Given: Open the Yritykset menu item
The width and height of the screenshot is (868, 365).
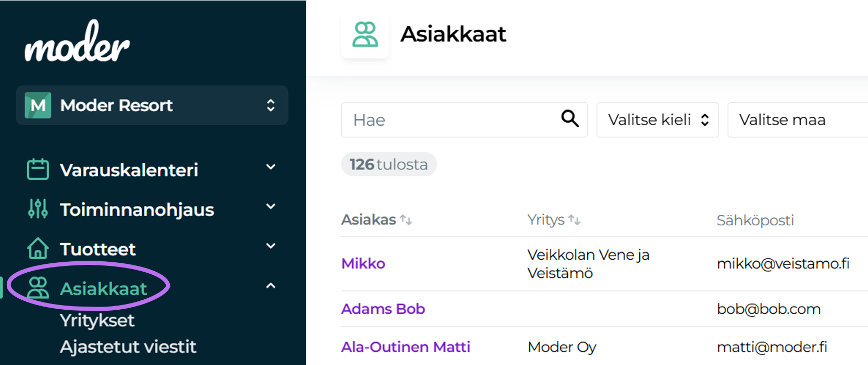Looking at the screenshot, I should point(97,320).
